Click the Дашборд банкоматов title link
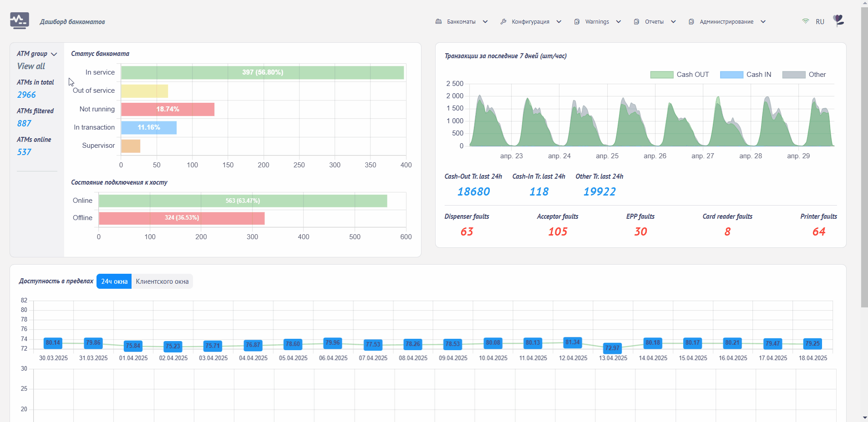The image size is (868, 422). click(72, 22)
